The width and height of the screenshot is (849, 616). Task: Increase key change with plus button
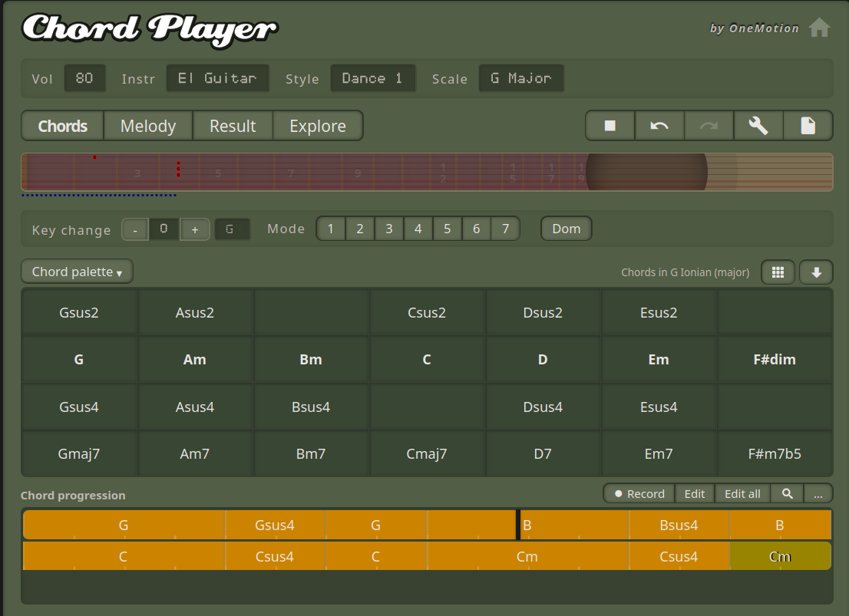point(195,229)
